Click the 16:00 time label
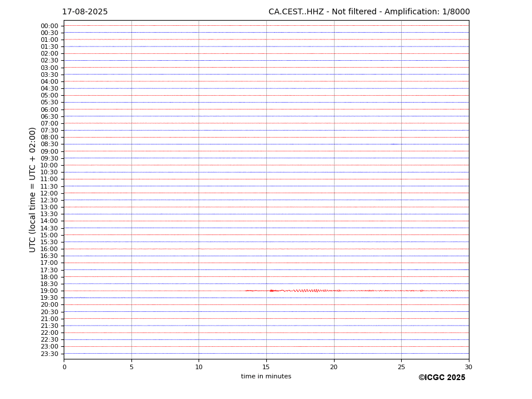The width and height of the screenshot is (532, 399). (49, 249)
